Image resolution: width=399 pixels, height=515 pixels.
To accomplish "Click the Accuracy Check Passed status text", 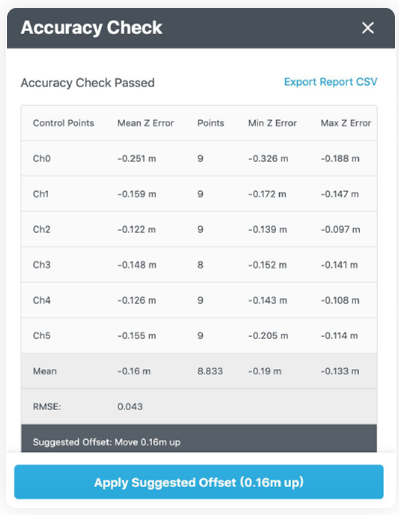I will 88,83.
